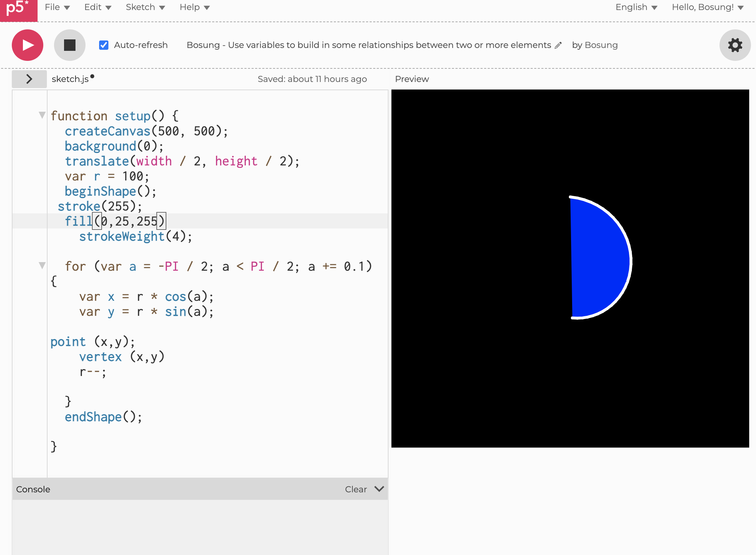The width and height of the screenshot is (756, 555).
Task: Open the Help menu
Action: [195, 8]
